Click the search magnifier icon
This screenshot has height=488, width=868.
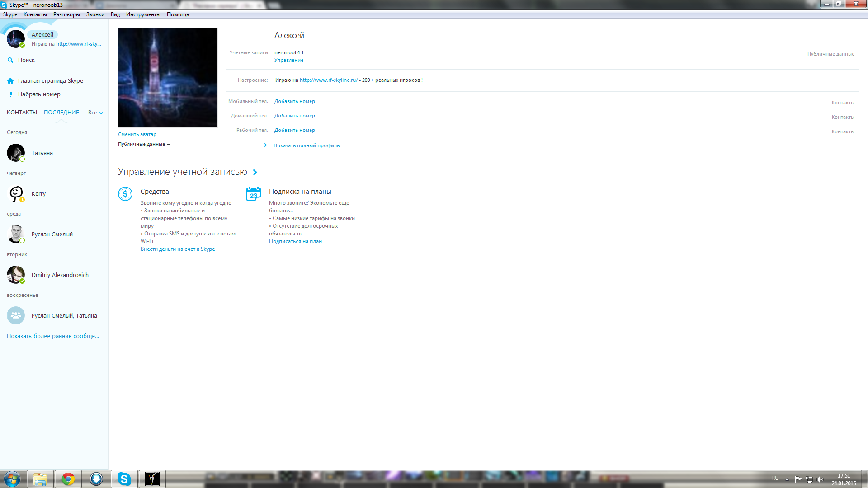tap(10, 60)
